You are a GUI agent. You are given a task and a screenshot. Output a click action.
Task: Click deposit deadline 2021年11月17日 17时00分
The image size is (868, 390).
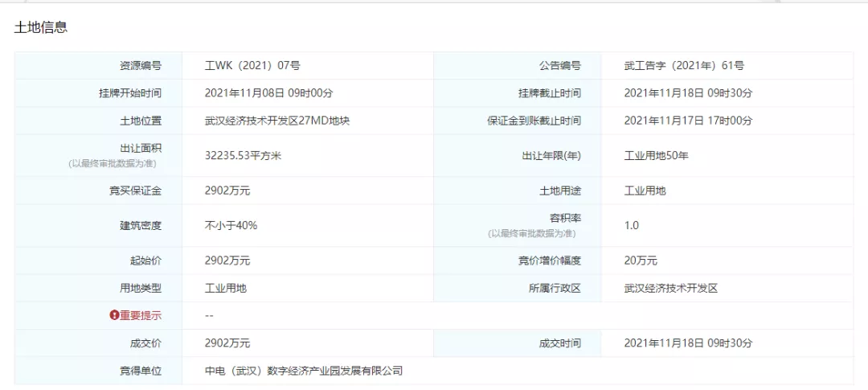coord(688,121)
